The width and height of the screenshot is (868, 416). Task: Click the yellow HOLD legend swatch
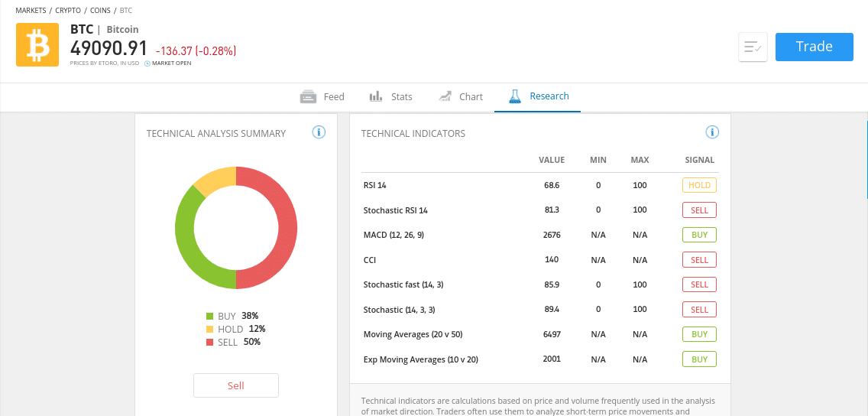point(210,329)
